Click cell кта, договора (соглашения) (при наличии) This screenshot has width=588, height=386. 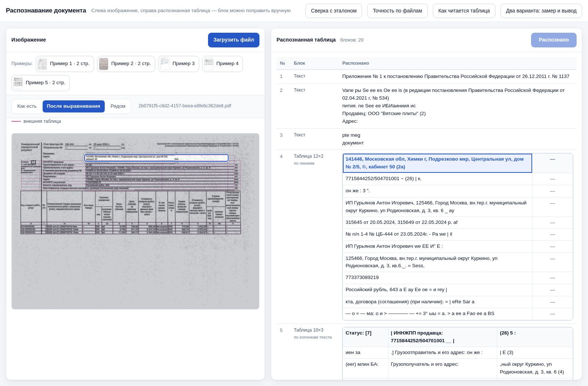(437, 302)
